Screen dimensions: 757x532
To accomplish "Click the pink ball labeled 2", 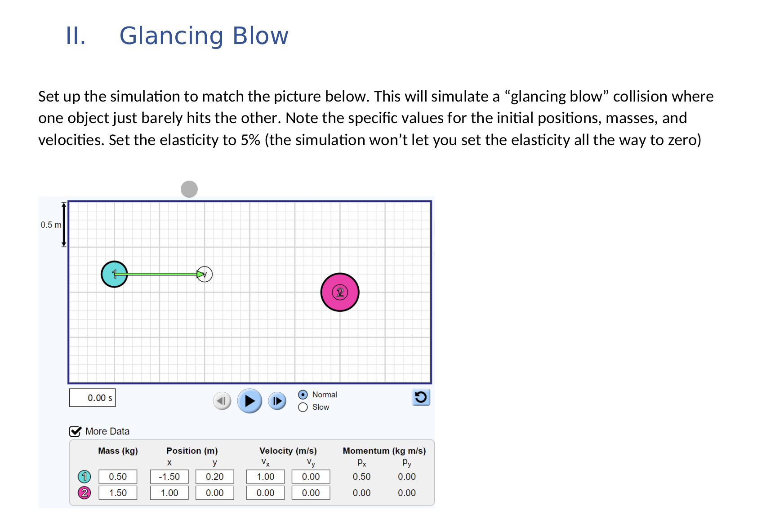I will click(x=340, y=292).
